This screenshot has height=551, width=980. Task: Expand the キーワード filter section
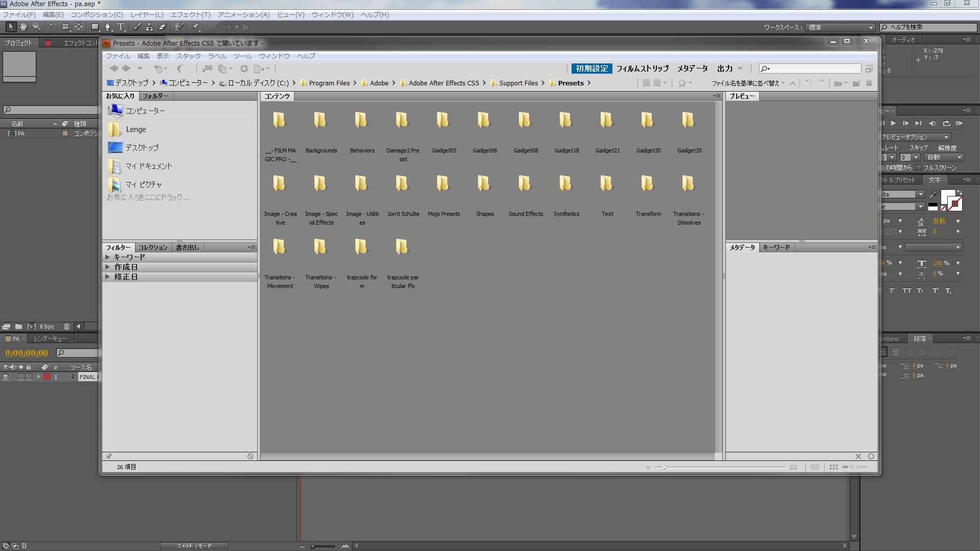click(x=108, y=257)
